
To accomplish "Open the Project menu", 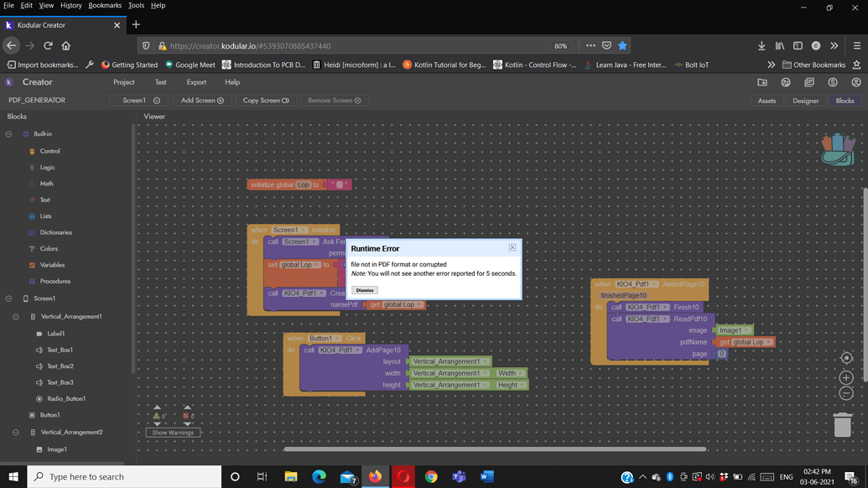I will click(x=123, y=82).
